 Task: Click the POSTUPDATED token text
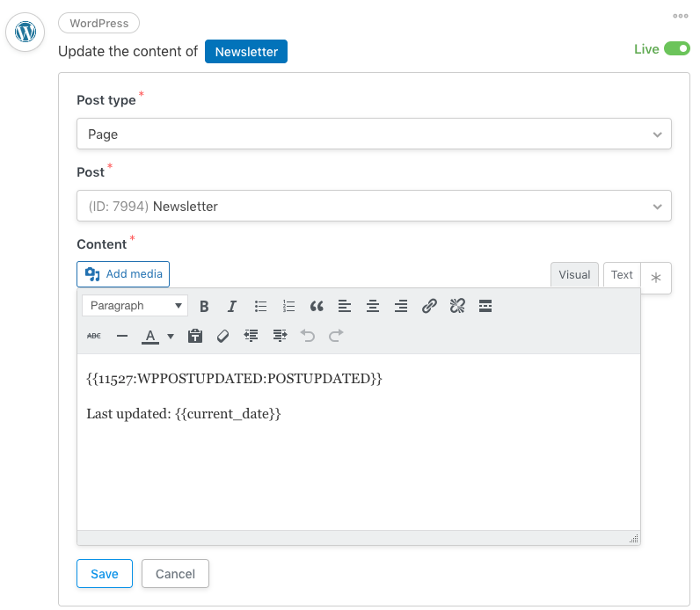pyautogui.click(x=235, y=379)
